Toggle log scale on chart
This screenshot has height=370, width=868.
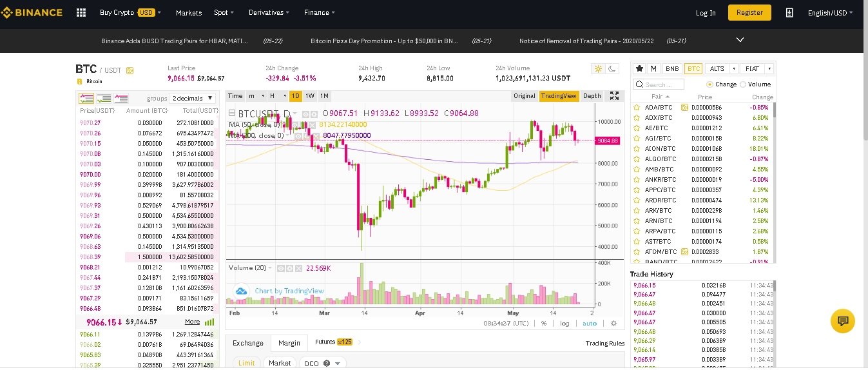pos(564,324)
